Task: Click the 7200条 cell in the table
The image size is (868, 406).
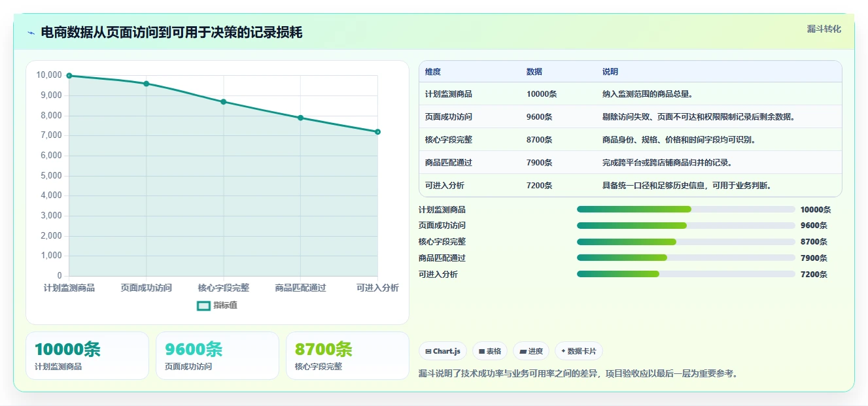Action: (540, 186)
